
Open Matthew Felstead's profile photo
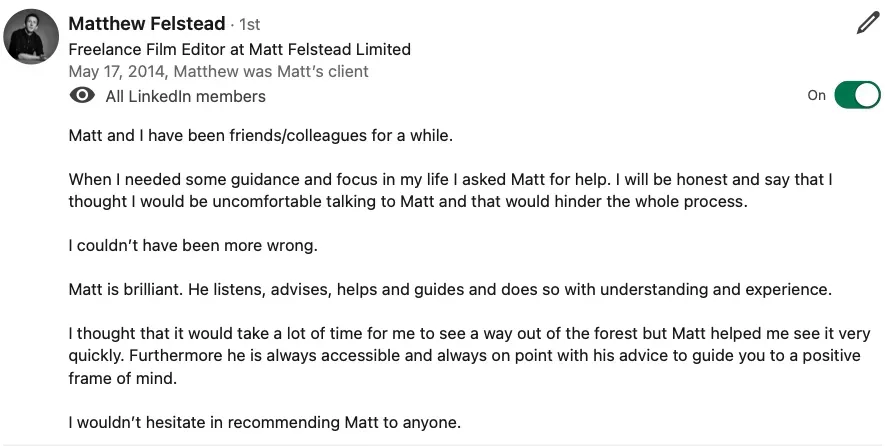tap(31, 37)
